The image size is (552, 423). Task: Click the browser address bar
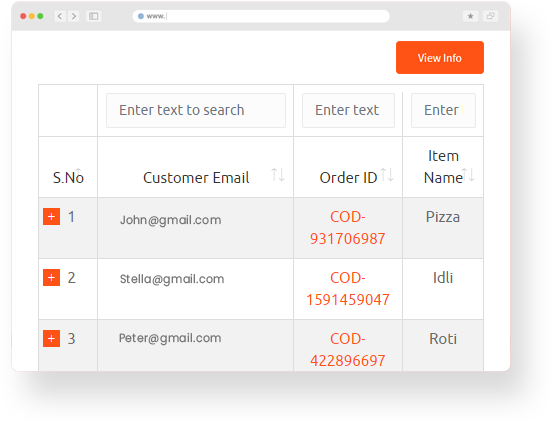tap(261, 16)
